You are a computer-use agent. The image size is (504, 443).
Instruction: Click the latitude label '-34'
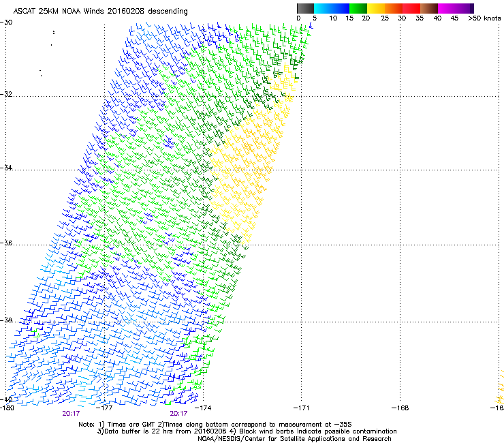(x=6, y=168)
